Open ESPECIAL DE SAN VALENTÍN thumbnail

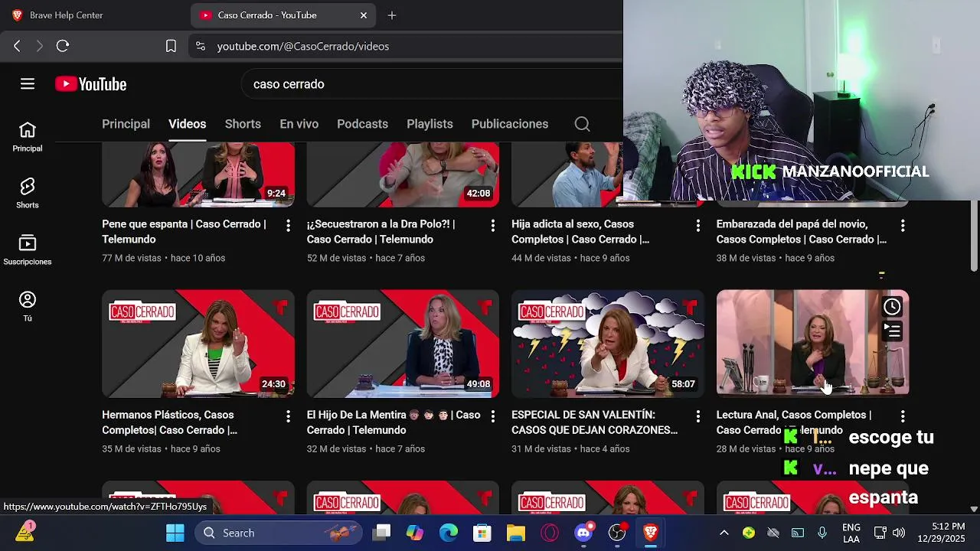click(x=608, y=344)
